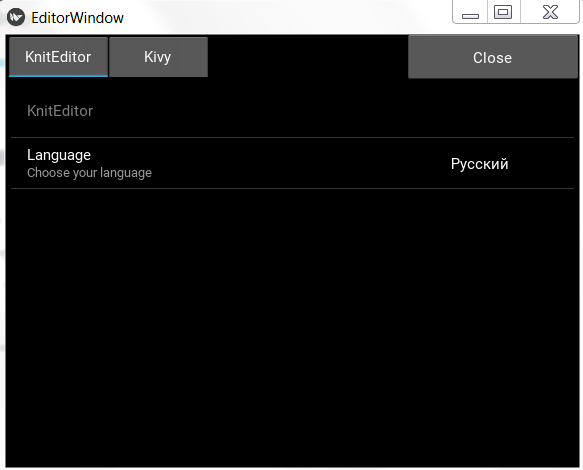Open the Kivy settings tab
The width and height of the screenshot is (583, 470).
[158, 57]
